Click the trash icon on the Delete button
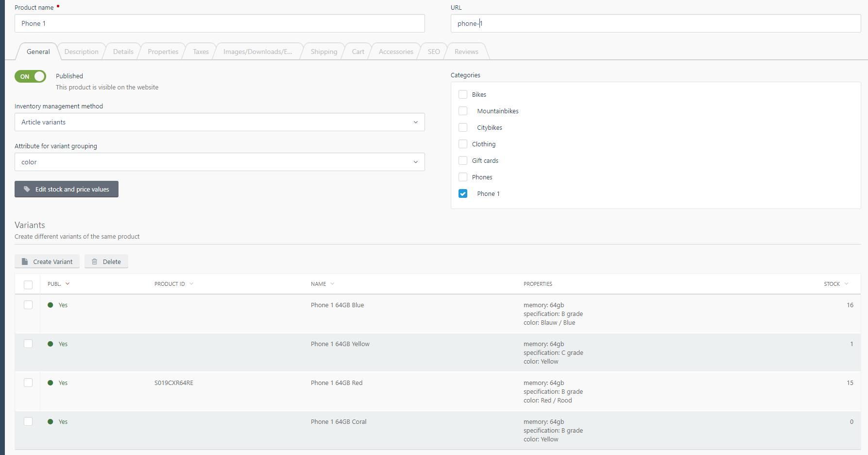The image size is (868, 455). pos(94,261)
